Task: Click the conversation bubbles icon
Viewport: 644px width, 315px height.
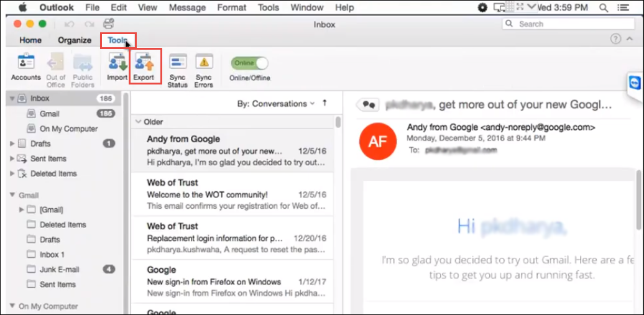Action: coord(368,105)
